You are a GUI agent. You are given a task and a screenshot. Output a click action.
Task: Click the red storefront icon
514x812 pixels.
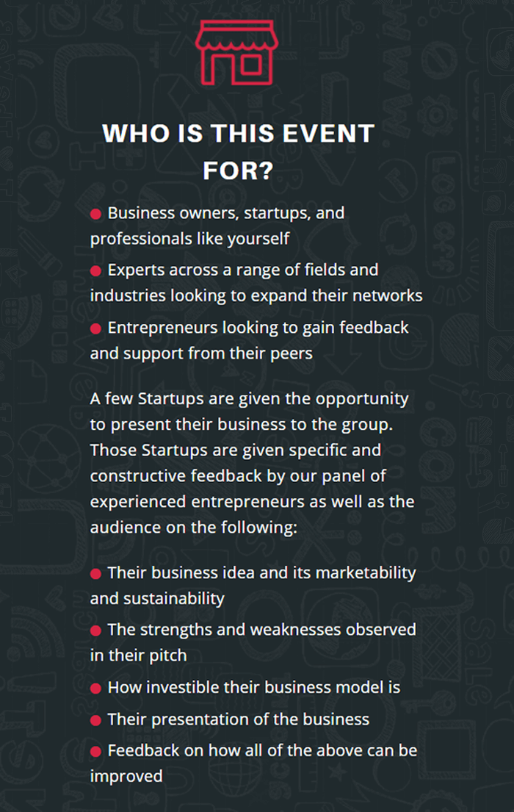[x=237, y=52]
